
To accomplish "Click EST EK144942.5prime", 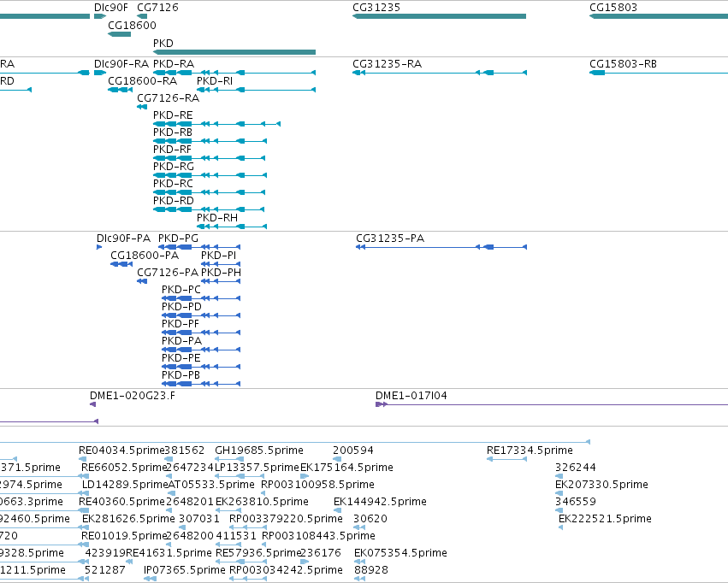I will click(x=380, y=502).
